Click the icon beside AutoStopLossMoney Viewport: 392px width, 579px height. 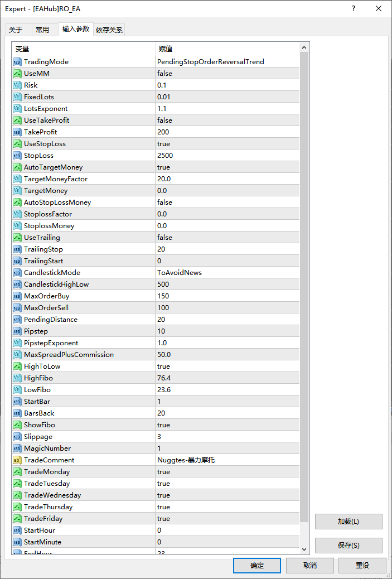tap(17, 202)
